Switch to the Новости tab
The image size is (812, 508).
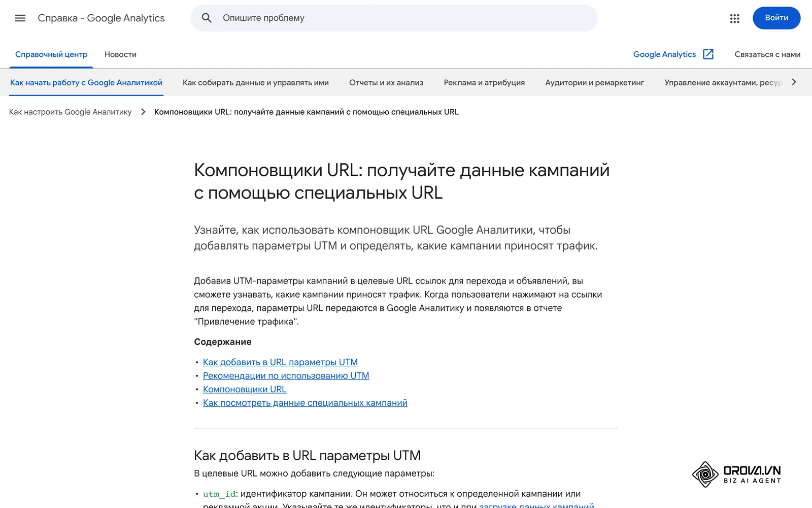[x=120, y=54]
